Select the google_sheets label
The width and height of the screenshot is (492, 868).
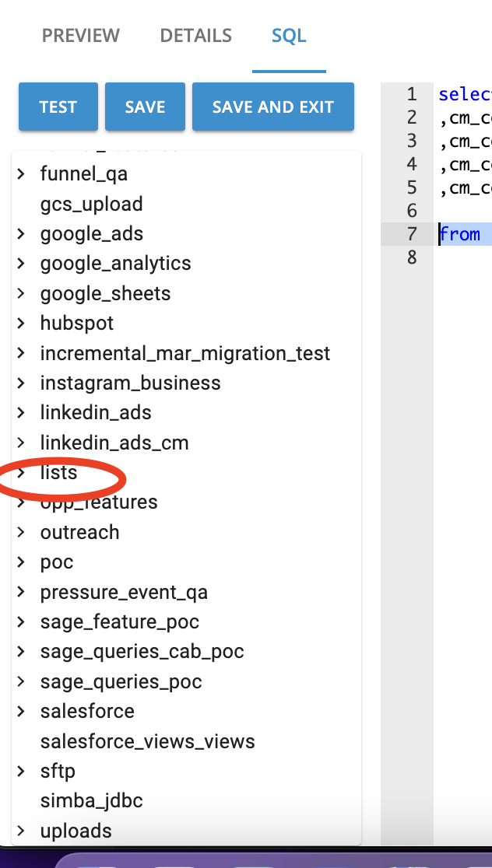point(105,293)
